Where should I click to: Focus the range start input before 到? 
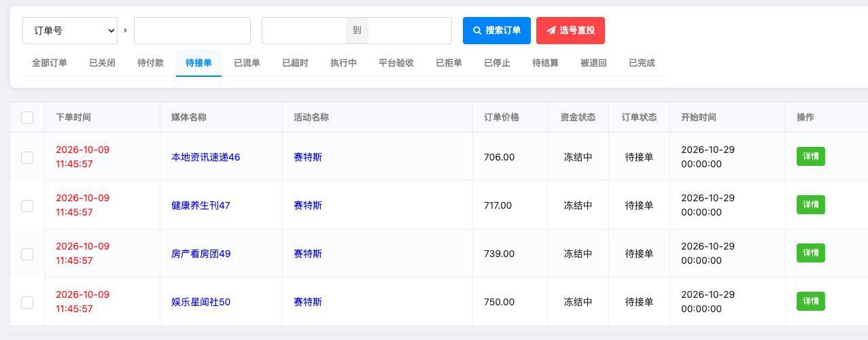[x=305, y=31]
